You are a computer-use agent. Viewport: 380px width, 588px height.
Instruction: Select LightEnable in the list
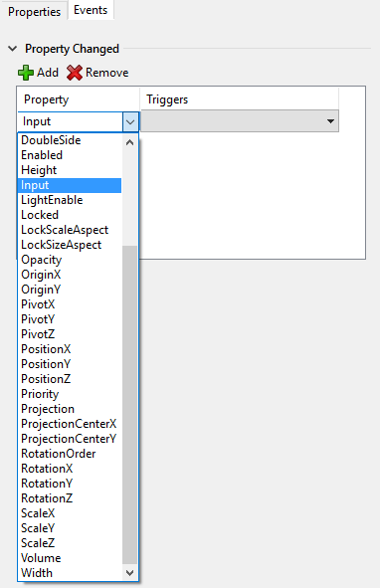(70, 200)
